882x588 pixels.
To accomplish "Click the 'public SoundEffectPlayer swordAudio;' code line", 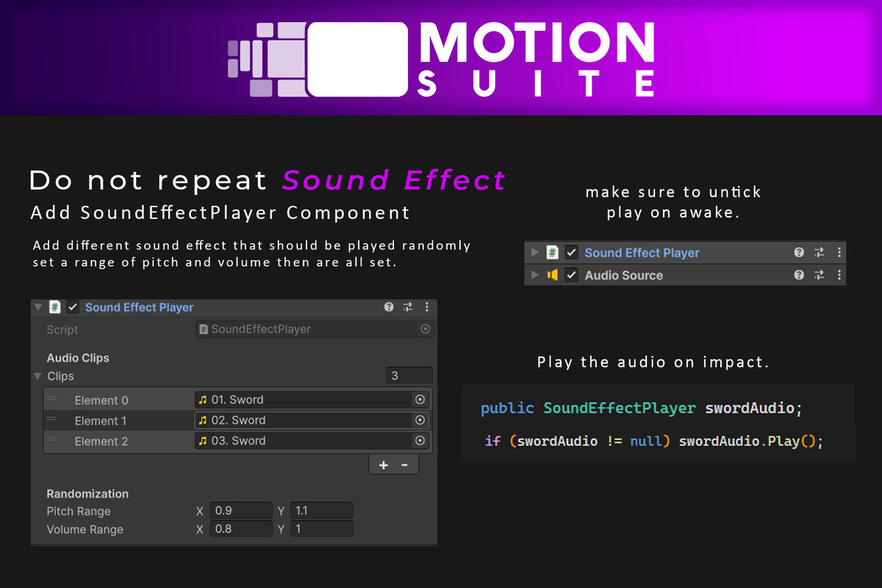I will coord(640,408).
